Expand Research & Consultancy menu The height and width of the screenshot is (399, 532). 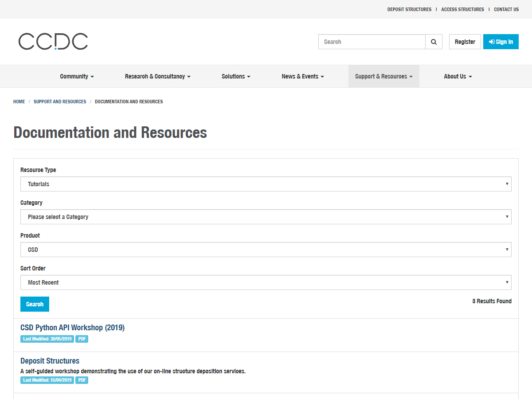coord(157,76)
